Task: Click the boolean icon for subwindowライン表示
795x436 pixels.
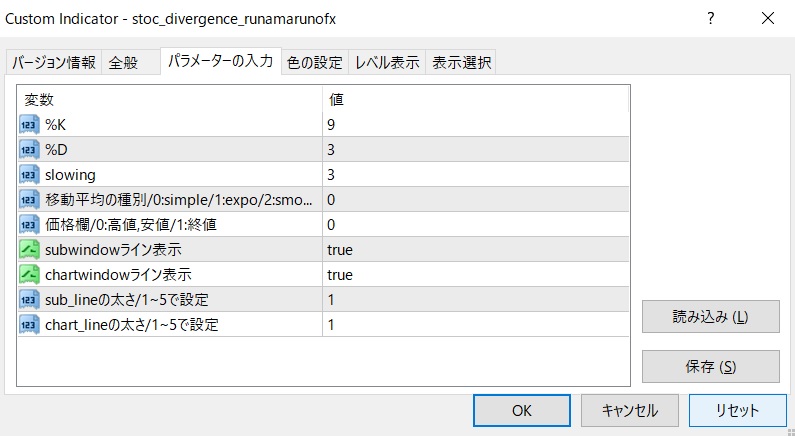Action: pos(29,249)
